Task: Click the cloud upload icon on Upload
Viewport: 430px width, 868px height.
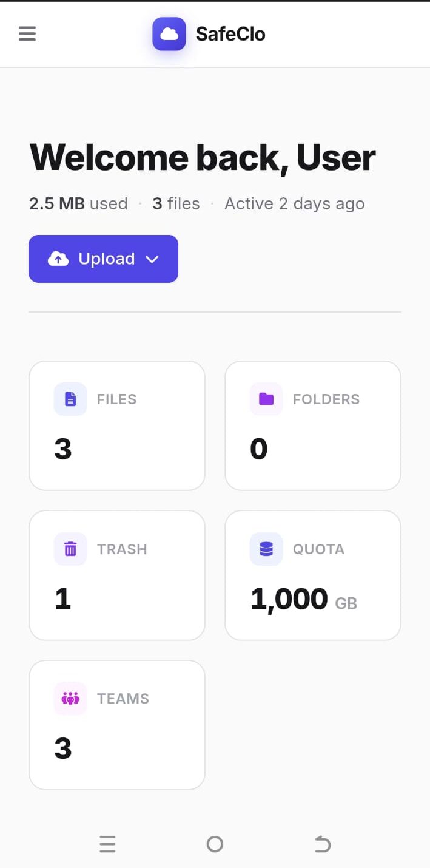Action: tap(58, 259)
